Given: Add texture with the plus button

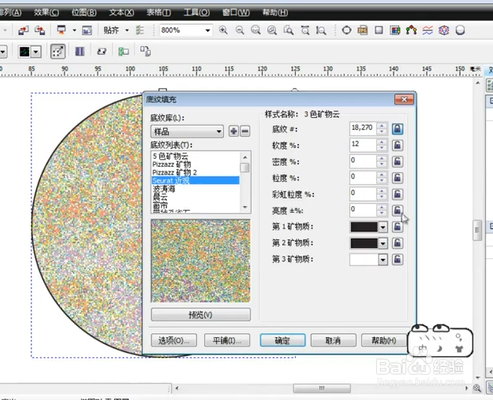Looking at the screenshot, I should pyautogui.click(x=234, y=131).
